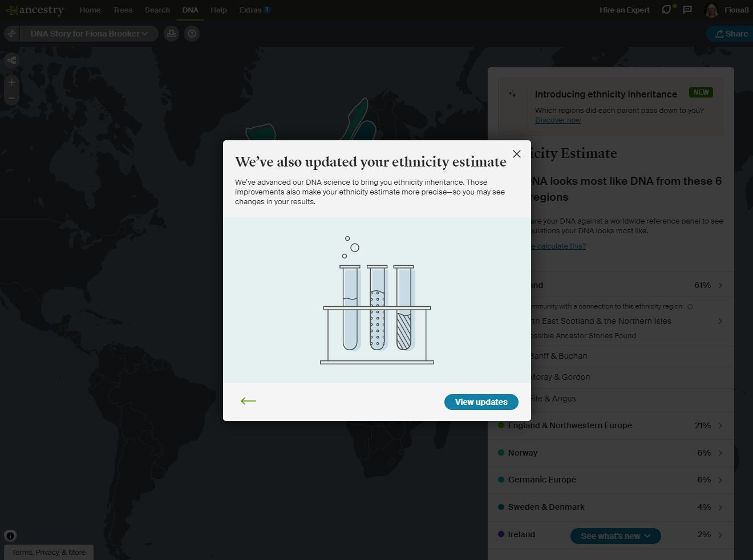Click the DNA story map icon
The height and width of the screenshot is (560, 753).
click(x=11, y=34)
